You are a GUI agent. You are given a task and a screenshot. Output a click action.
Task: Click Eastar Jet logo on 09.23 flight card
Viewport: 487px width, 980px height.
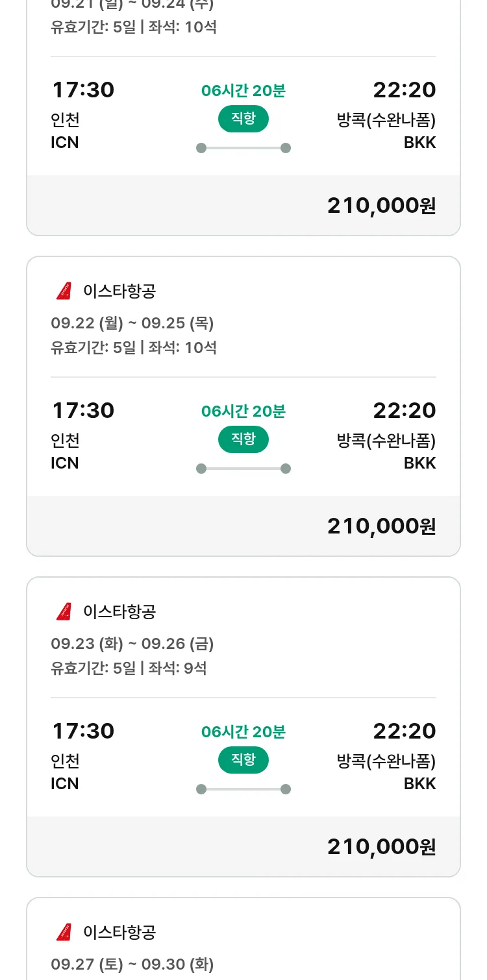pyautogui.click(x=64, y=611)
